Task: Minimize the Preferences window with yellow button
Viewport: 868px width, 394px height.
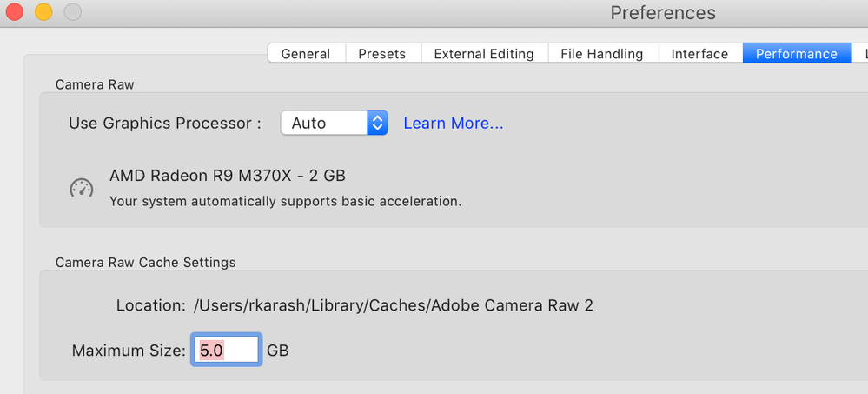Action: (x=43, y=13)
